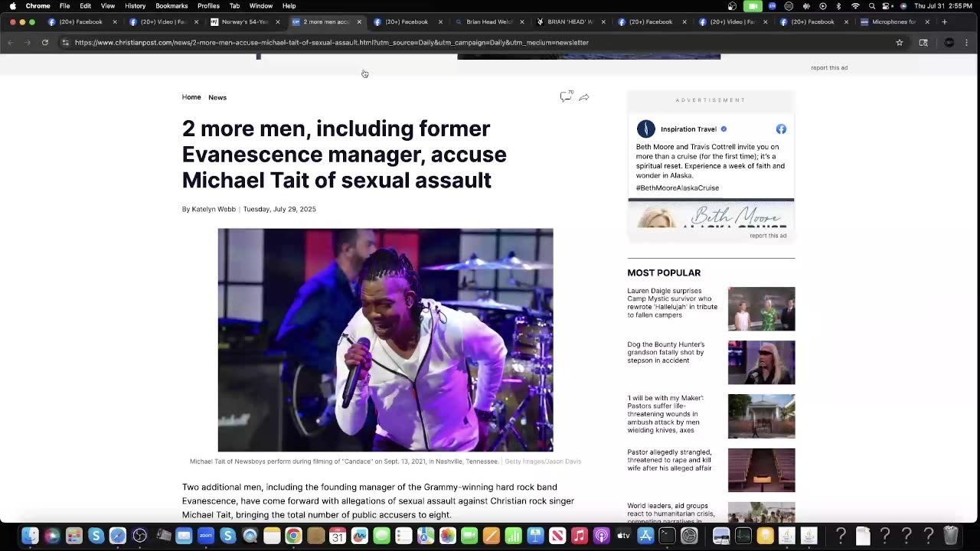This screenshot has width=980, height=551.
Task: Click the article headline about Michael Tait
Action: (x=344, y=155)
